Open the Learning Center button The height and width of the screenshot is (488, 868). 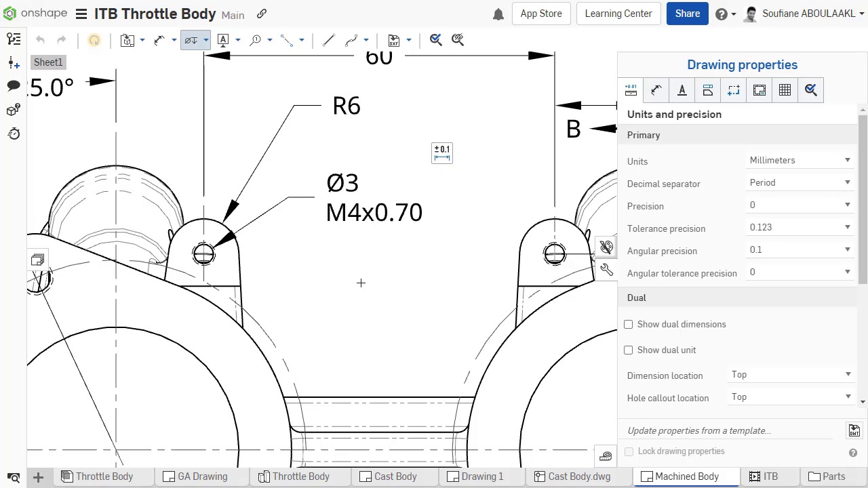pyautogui.click(x=618, y=14)
